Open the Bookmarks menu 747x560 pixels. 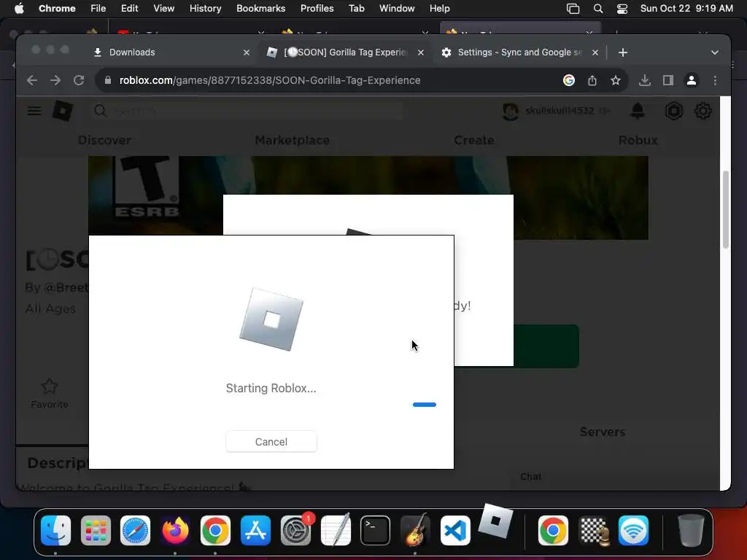click(x=260, y=9)
